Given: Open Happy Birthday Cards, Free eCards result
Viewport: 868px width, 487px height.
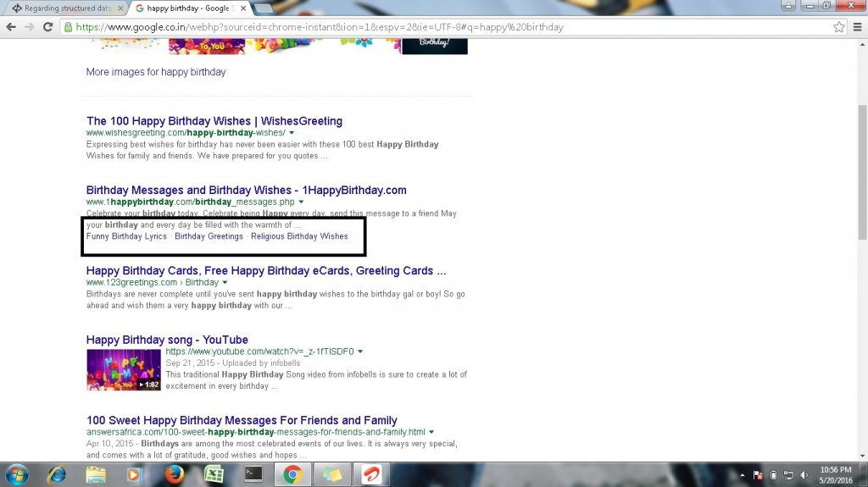Looking at the screenshot, I should coord(265,271).
